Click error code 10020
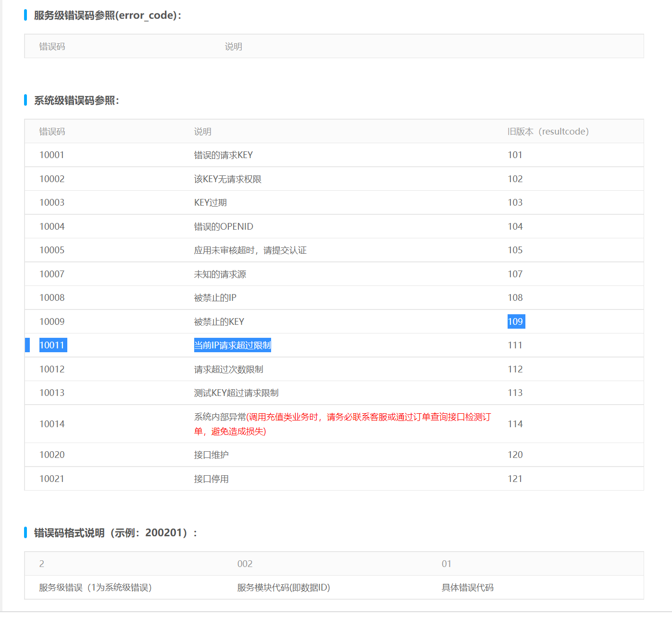672x629 pixels. click(52, 455)
